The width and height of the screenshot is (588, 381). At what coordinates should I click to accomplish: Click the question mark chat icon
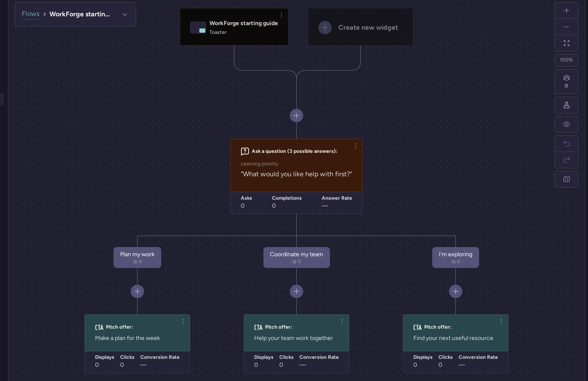245,151
